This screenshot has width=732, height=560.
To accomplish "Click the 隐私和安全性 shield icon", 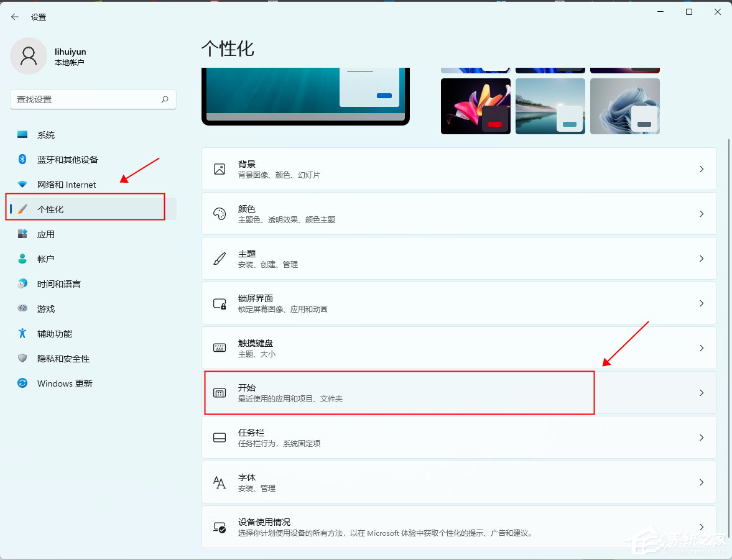I will (x=22, y=358).
